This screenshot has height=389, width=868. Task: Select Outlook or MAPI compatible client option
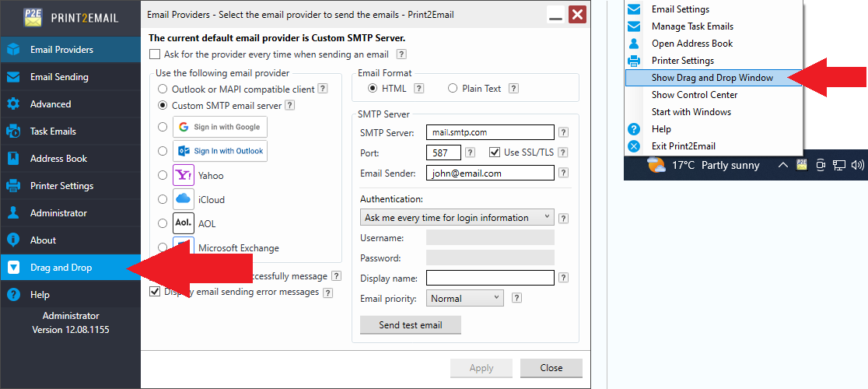pyautogui.click(x=163, y=89)
